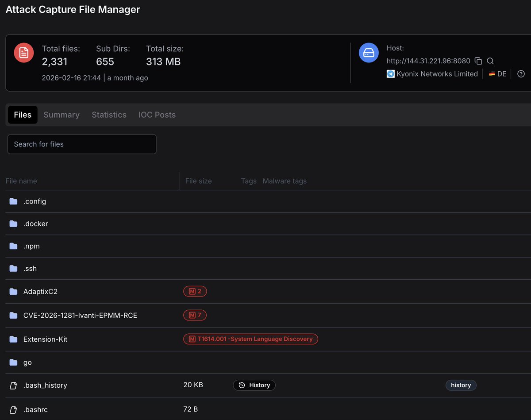Click the go folder icon
The width and height of the screenshot is (531, 420).
[x=13, y=362]
